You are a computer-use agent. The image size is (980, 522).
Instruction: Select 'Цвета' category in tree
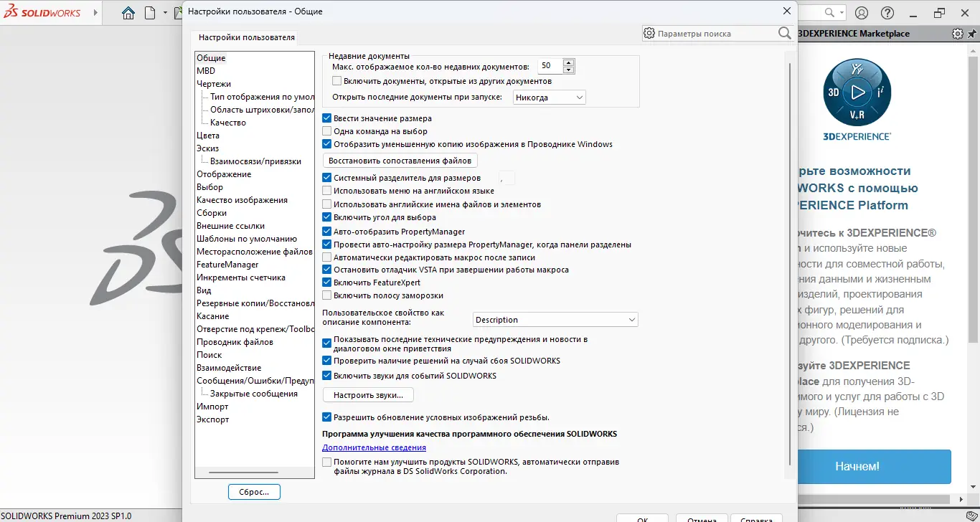pos(208,136)
